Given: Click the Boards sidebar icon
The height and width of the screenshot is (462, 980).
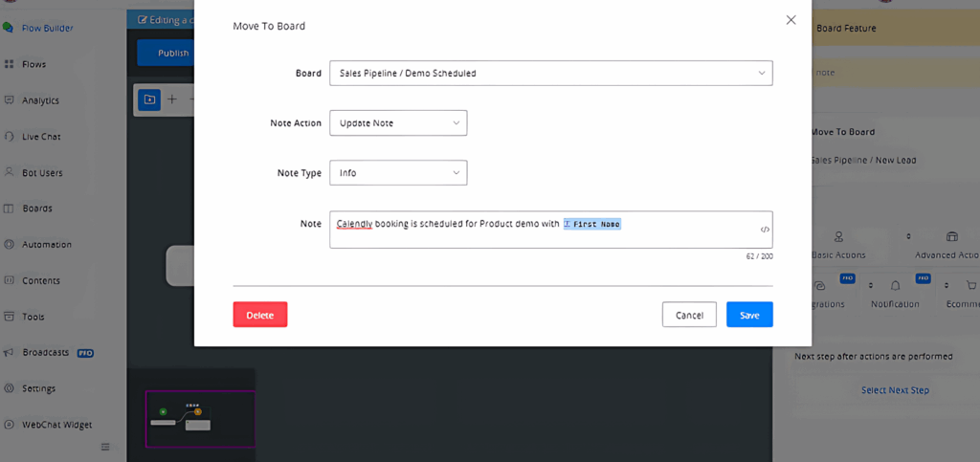Looking at the screenshot, I should pos(9,209).
